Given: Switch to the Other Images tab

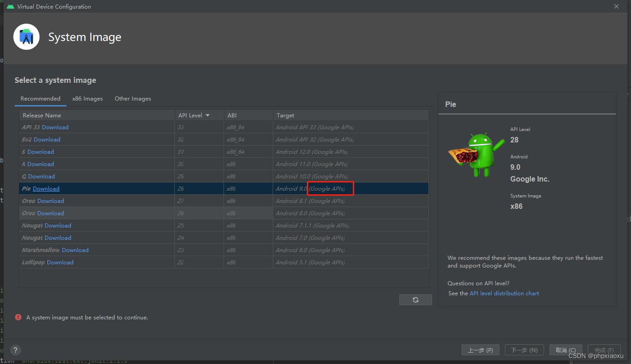Looking at the screenshot, I should pos(133,99).
